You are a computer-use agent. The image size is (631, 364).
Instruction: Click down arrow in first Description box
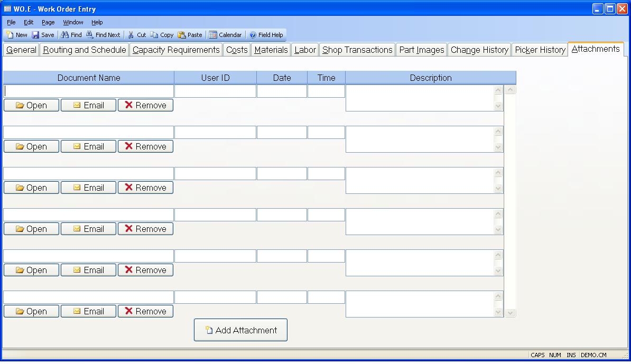click(498, 106)
